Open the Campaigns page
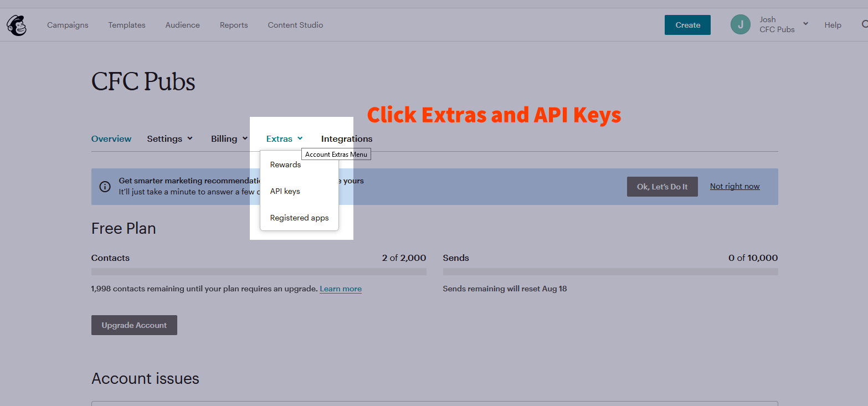Viewport: 868px width, 406px height. click(68, 25)
